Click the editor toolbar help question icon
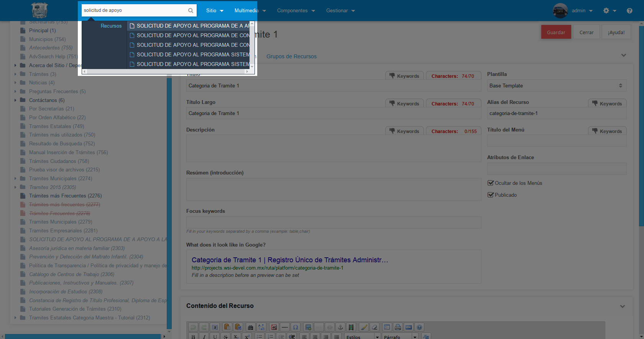The height and width of the screenshot is (339, 644). click(x=419, y=327)
